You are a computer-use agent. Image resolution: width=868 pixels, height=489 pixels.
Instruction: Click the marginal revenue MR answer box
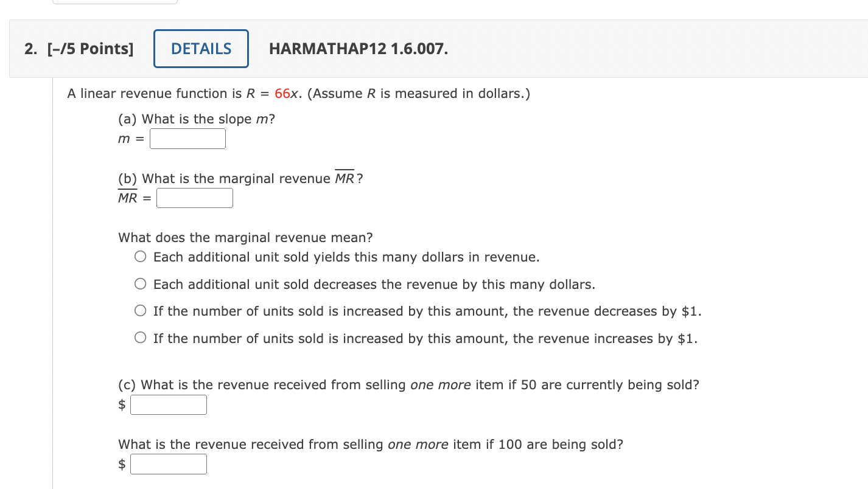click(x=195, y=198)
